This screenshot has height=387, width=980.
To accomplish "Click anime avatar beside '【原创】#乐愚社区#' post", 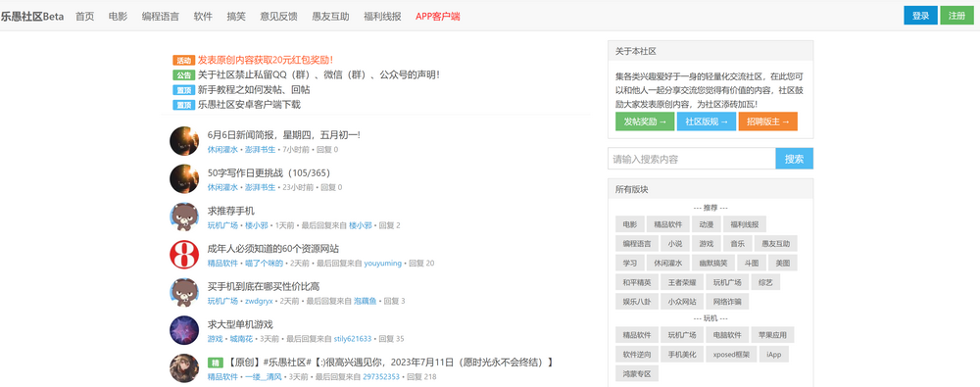I will point(184,368).
